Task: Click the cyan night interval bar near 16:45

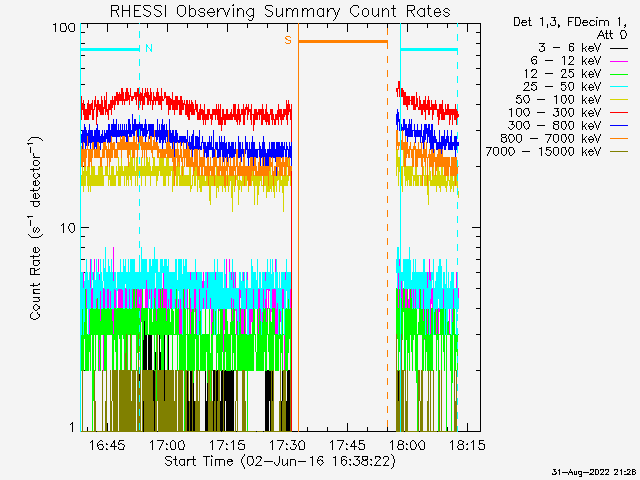Action: pos(110,50)
